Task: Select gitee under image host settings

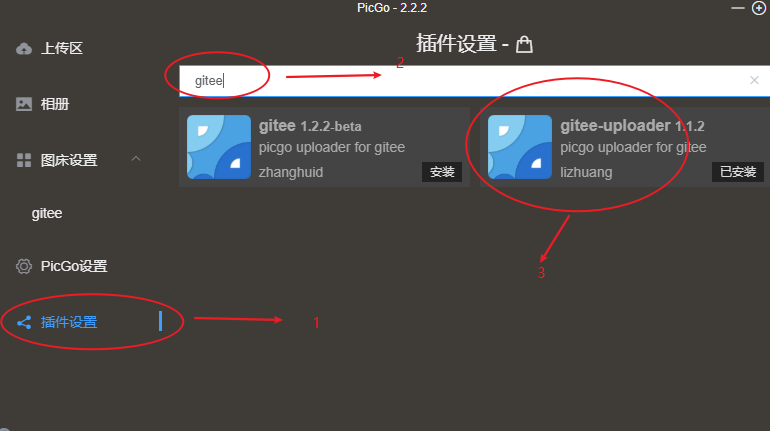Action: pos(47,214)
